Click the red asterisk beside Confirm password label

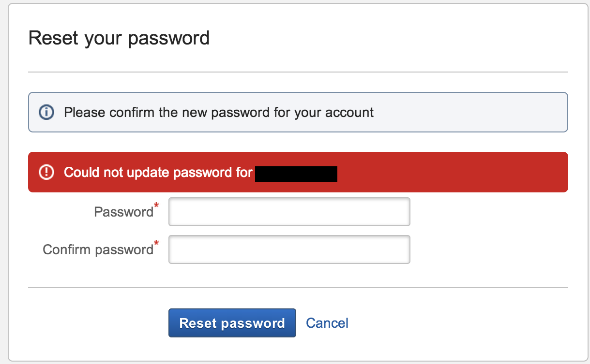coord(156,245)
